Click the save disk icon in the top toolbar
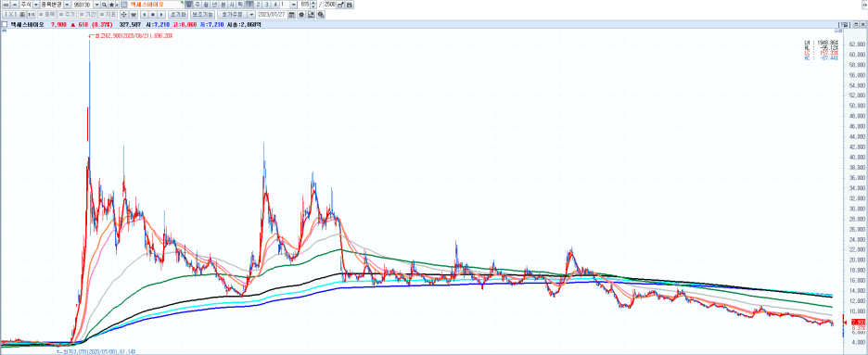868x355 pixels. click(x=350, y=5)
